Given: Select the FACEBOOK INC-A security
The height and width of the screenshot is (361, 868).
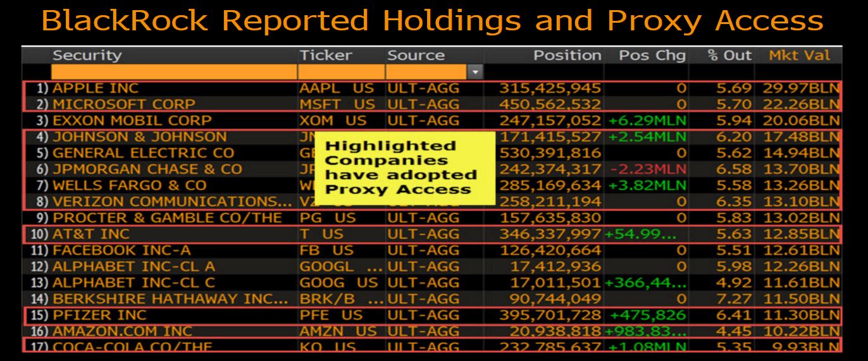Looking at the screenshot, I should [121, 250].
